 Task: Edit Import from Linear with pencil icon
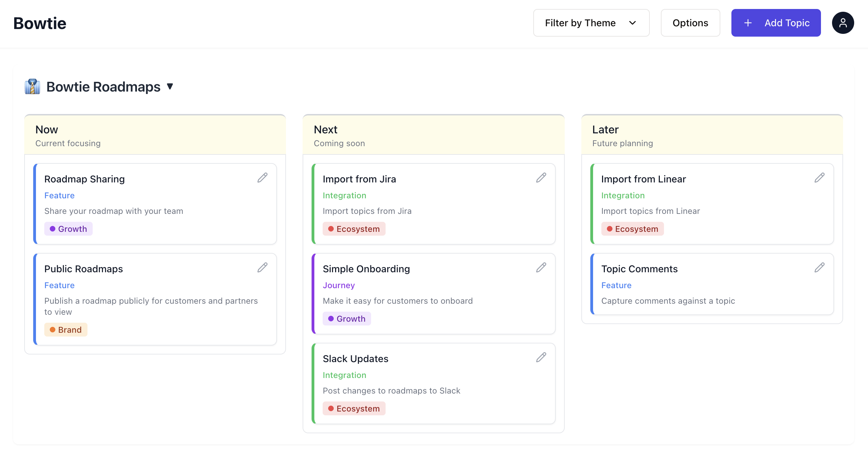(x=819, y=178)
